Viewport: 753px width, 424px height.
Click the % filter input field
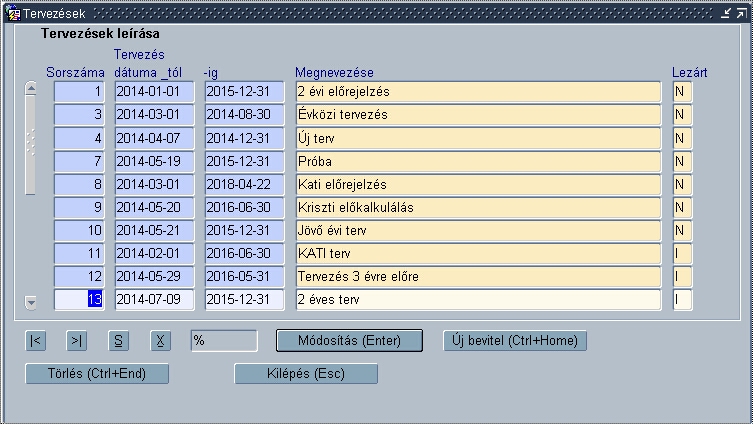(x=224, y=340)
